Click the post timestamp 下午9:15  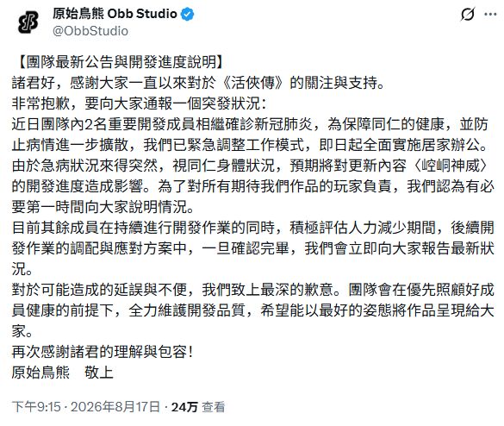coord(36,407)
